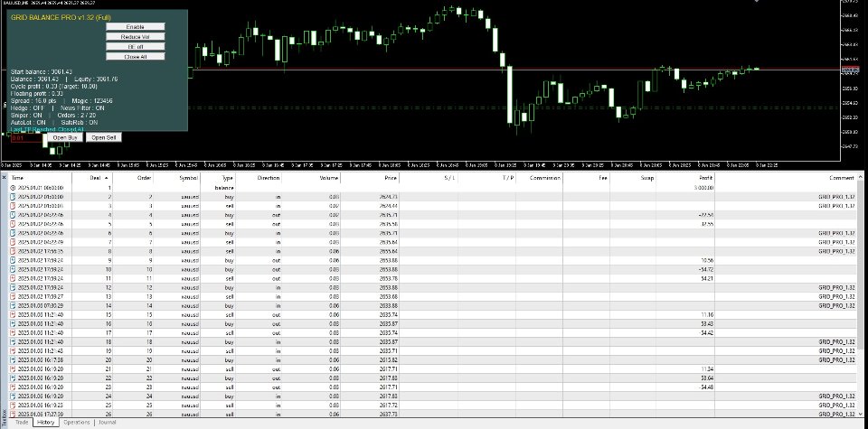Click the buy deal icon in deal 9 row

coord(14,260)
